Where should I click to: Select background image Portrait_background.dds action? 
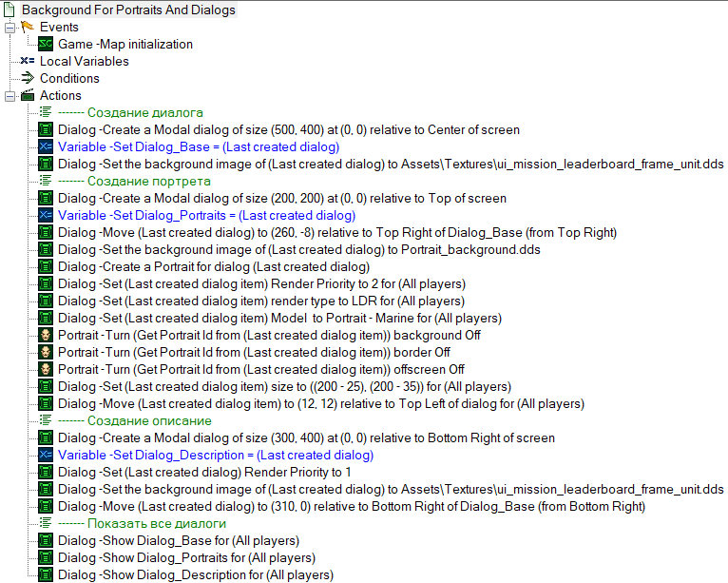(299, 249)
